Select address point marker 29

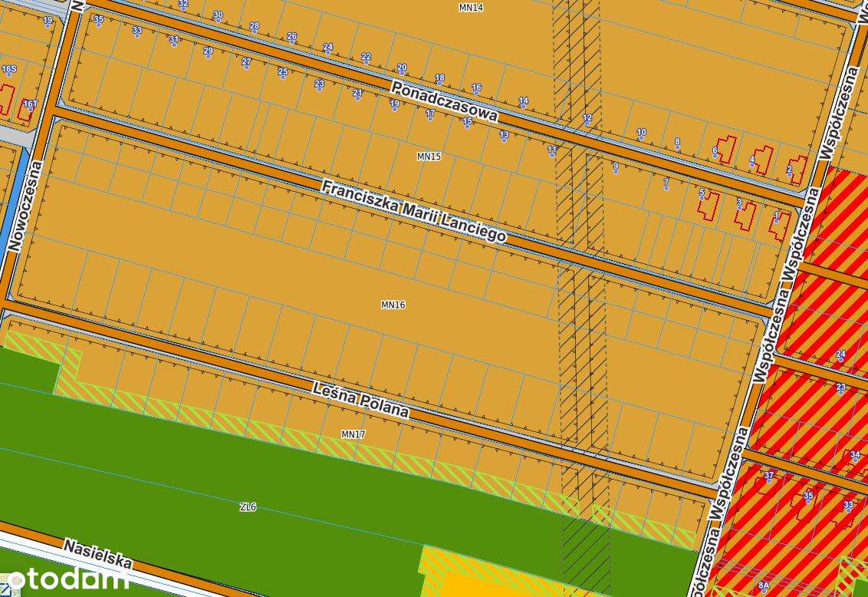coord(208,52)
